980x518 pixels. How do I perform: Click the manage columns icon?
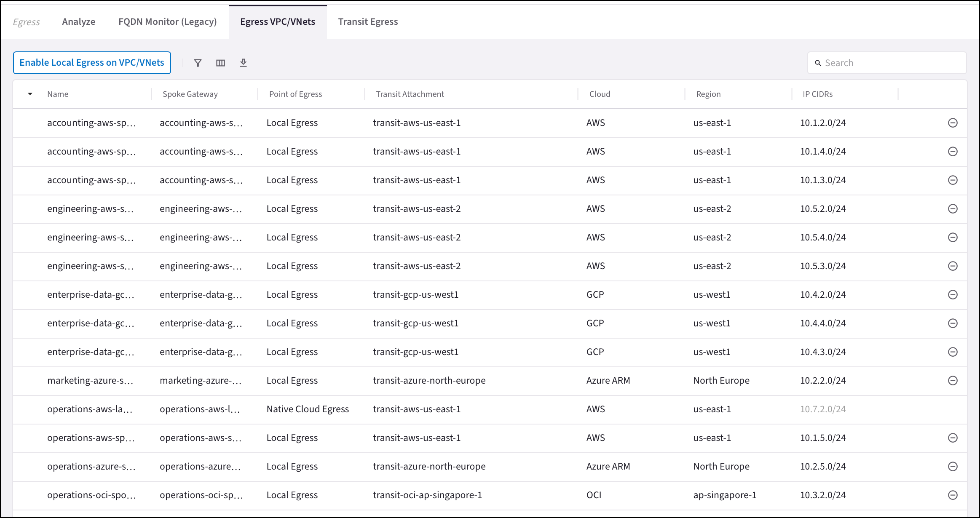pos(220,62)
